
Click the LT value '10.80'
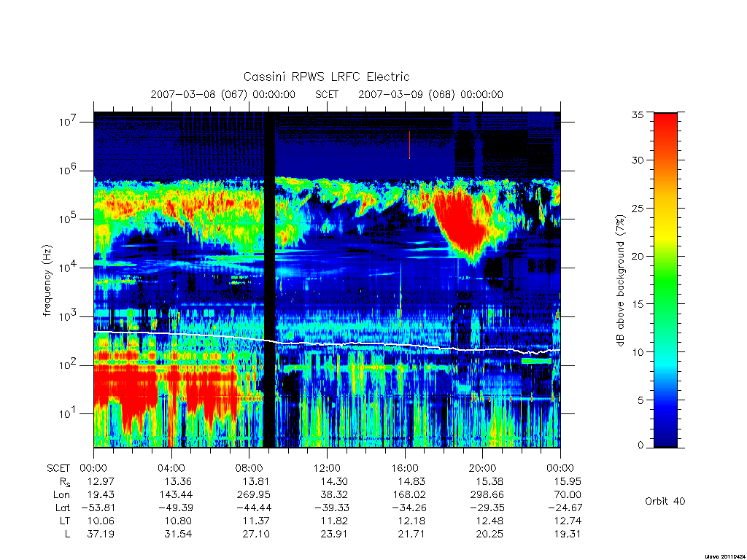point(178,521)
